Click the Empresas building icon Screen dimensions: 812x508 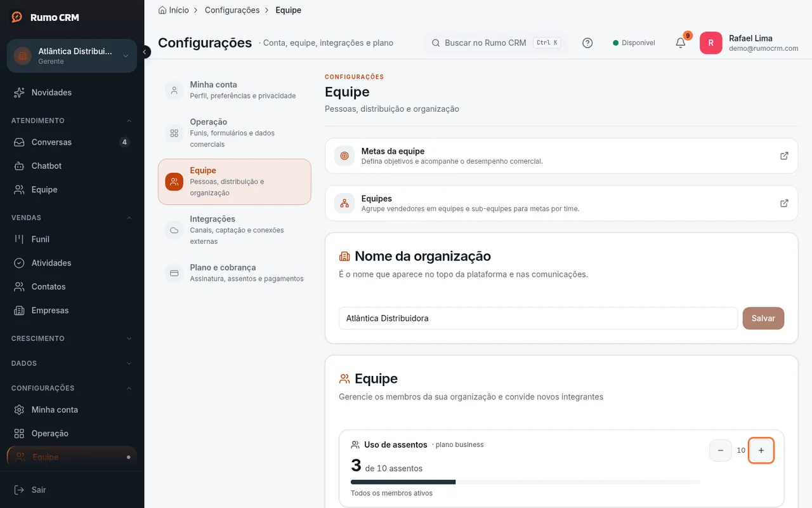(x=19, y=311)
